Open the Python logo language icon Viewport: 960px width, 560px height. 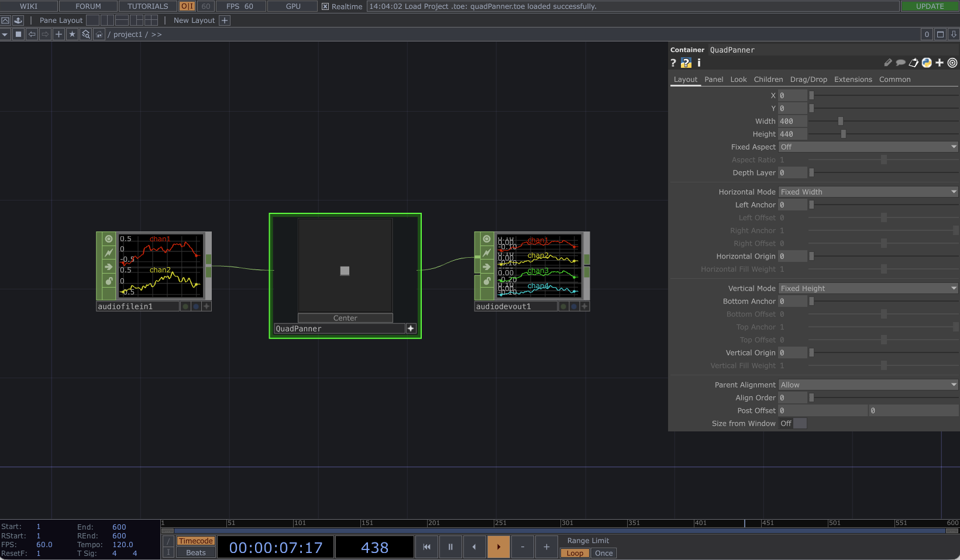pos(927,63)
